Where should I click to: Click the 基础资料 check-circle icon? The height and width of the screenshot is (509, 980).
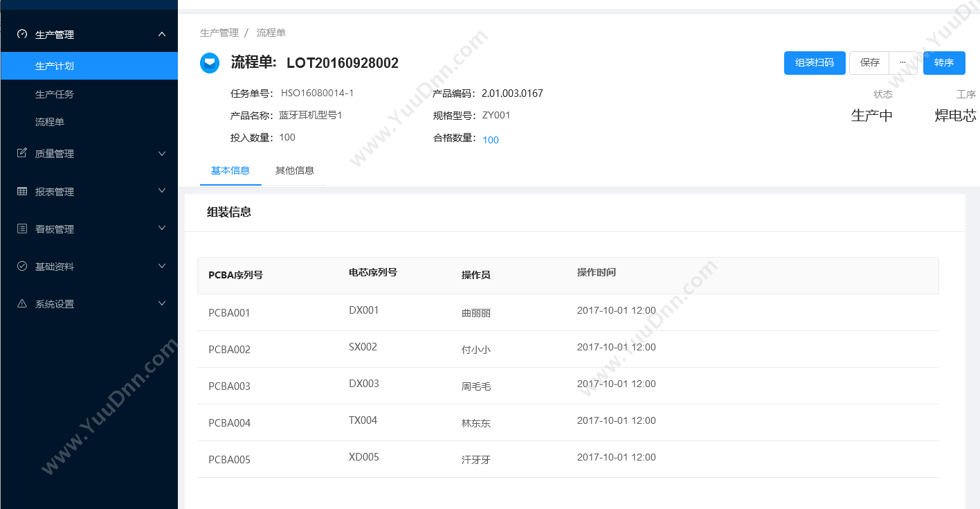(22, 266)
